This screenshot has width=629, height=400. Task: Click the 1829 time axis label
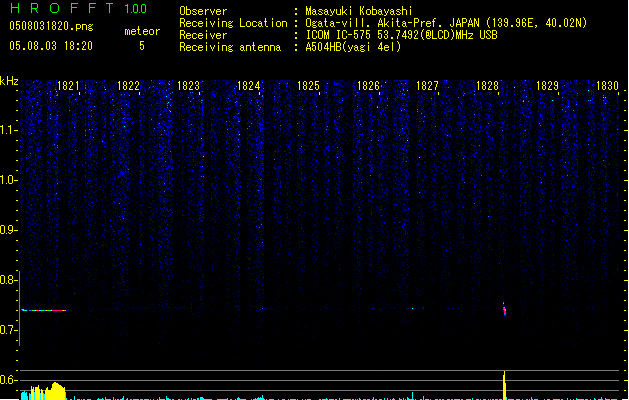pos(547,86)
